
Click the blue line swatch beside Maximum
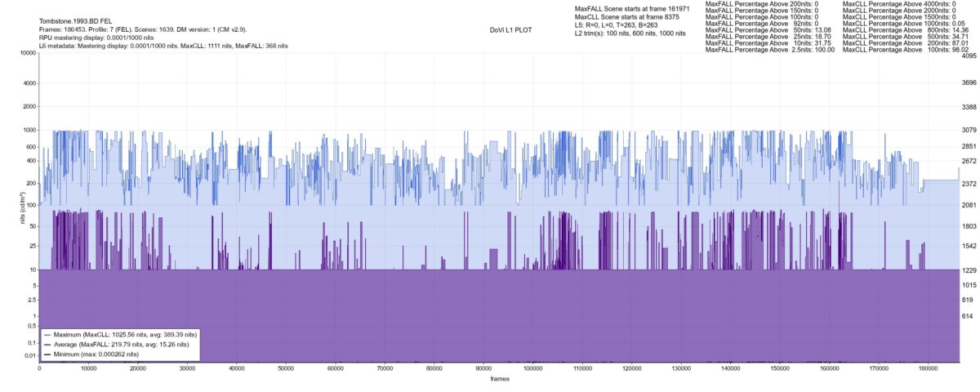(x=47, y=336)
